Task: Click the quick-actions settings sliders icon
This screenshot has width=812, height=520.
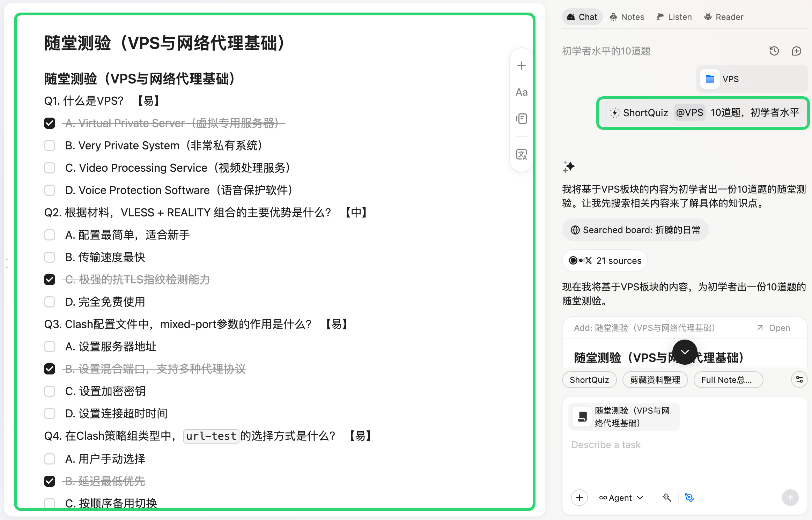Action: pyautogui.click(x=799, y=379)
